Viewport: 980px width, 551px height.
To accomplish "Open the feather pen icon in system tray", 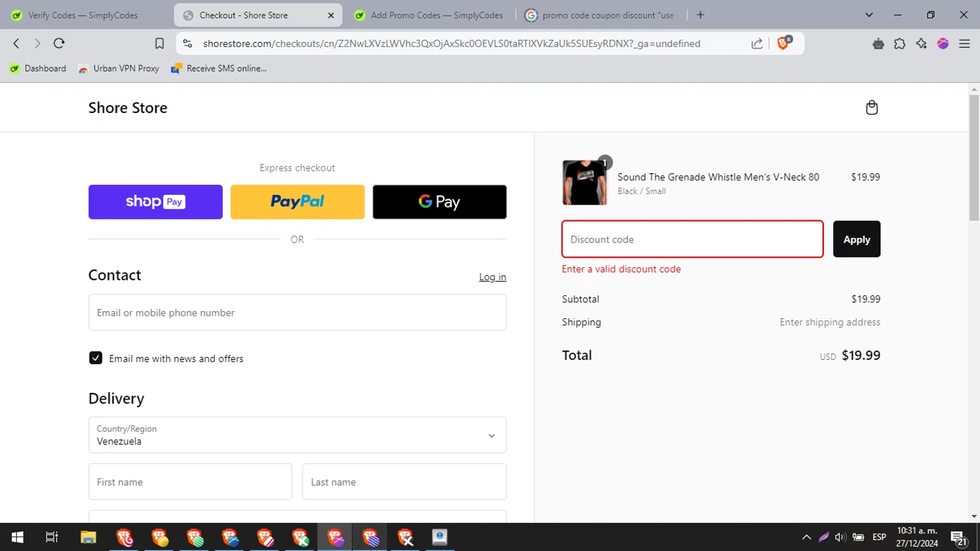I will [824, 537].
